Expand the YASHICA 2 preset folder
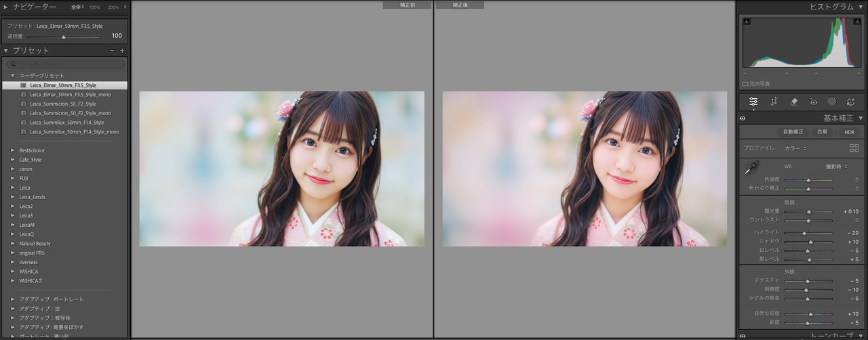This screenshot has width=868, height=340. (x=13, y=280)
